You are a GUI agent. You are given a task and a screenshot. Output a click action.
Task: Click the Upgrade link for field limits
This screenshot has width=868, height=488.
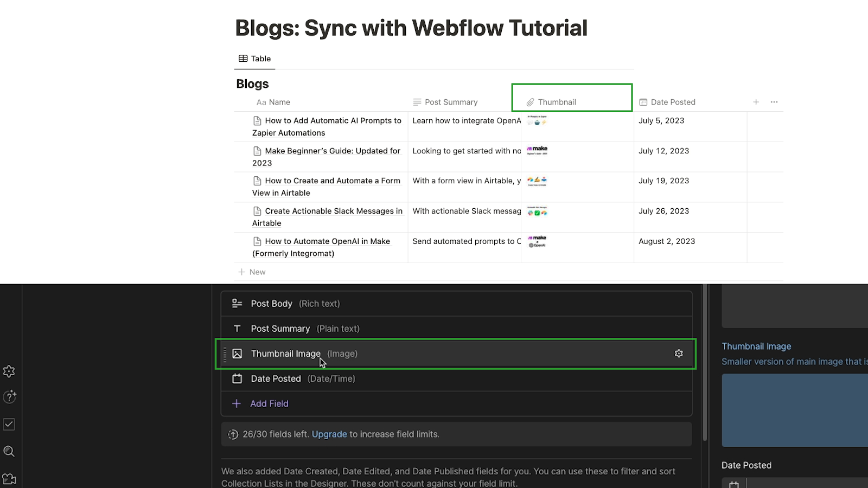[x=329, y=434]
